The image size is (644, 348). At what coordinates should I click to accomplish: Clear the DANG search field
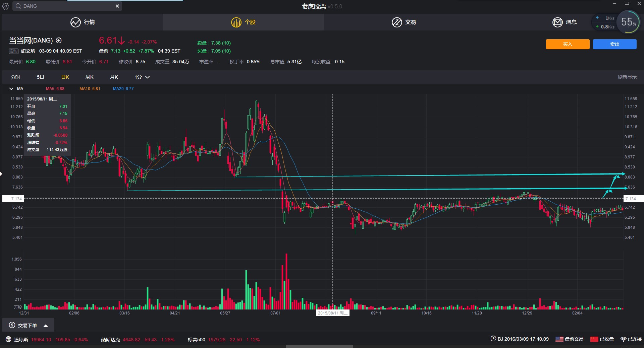coord(117,6)
